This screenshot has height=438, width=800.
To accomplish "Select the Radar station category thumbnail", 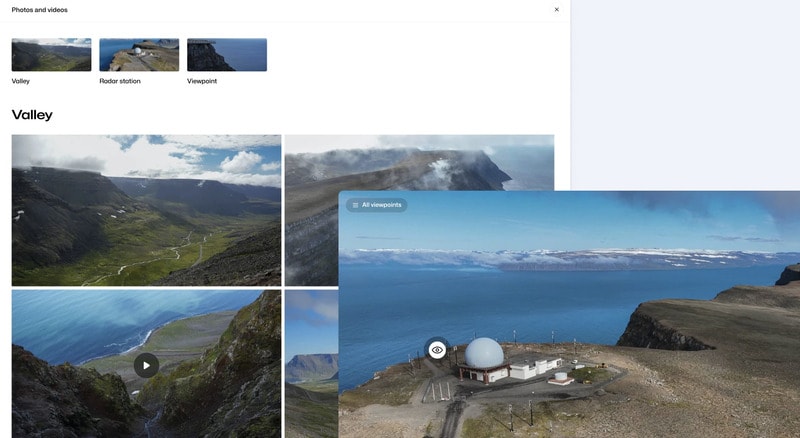I will (x=139, y=55).
